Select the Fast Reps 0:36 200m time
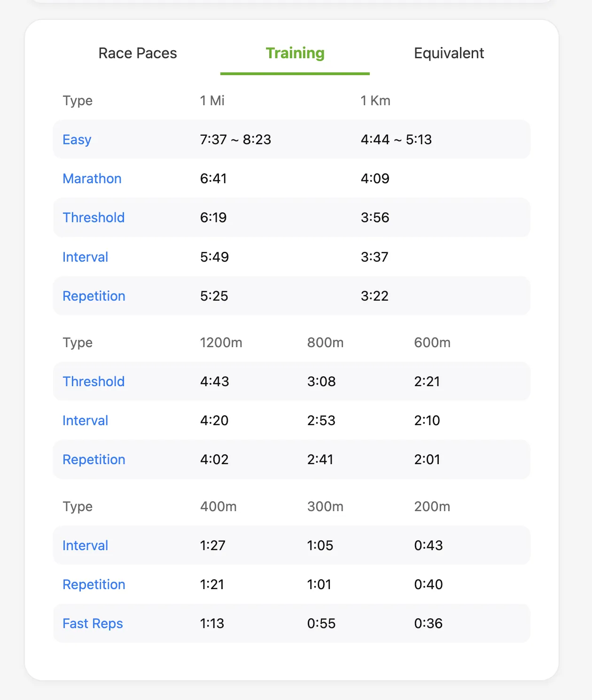 pos(428,623)
